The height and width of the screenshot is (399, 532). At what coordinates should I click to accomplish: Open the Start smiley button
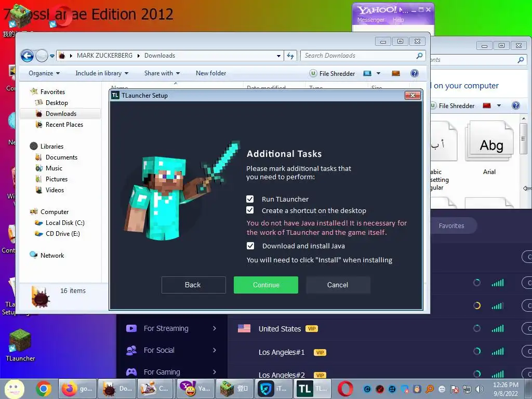tap(14, 389)
